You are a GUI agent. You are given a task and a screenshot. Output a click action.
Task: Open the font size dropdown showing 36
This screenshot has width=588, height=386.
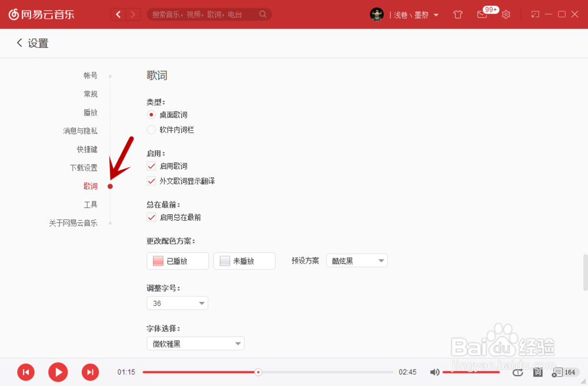177,302
